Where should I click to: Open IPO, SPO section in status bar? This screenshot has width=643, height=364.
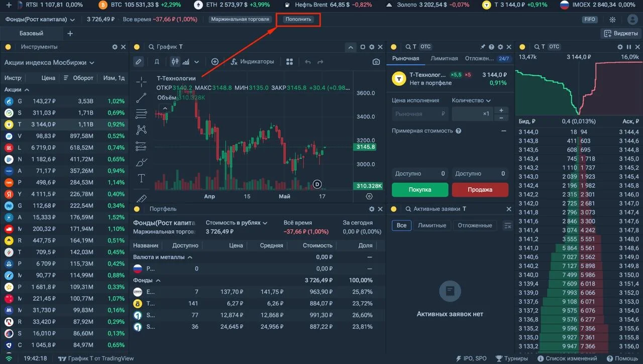471,358
